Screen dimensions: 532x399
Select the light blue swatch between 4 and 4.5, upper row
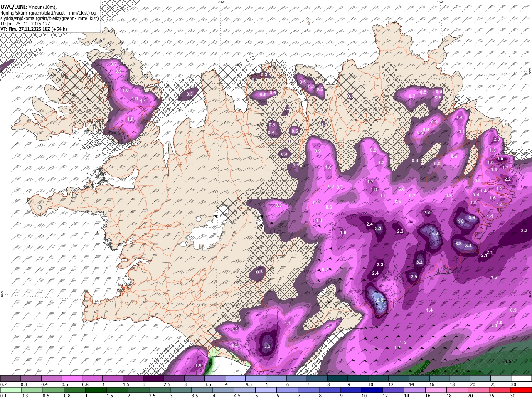click(x=235, y=379)
